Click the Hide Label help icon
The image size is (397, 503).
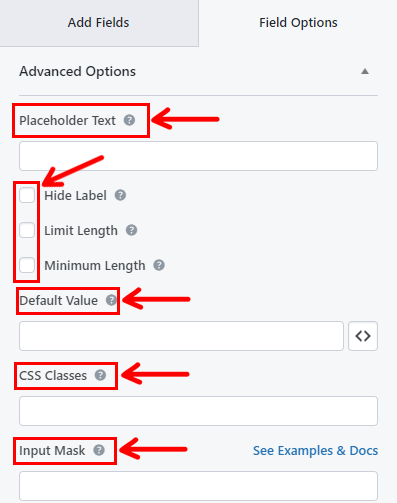coord(120,195)
